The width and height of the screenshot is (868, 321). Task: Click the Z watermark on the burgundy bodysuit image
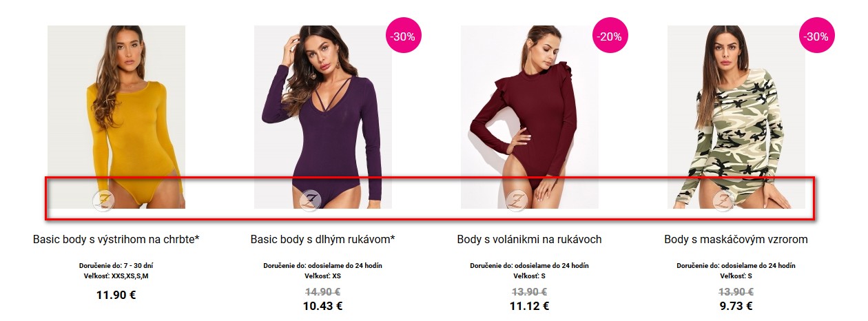(517, 200)
